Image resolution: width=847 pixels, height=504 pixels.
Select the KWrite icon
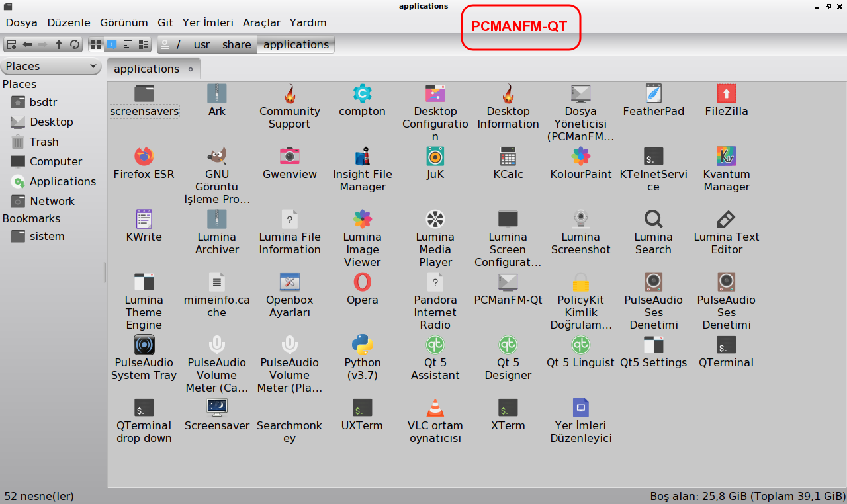[x=144, y=219]
